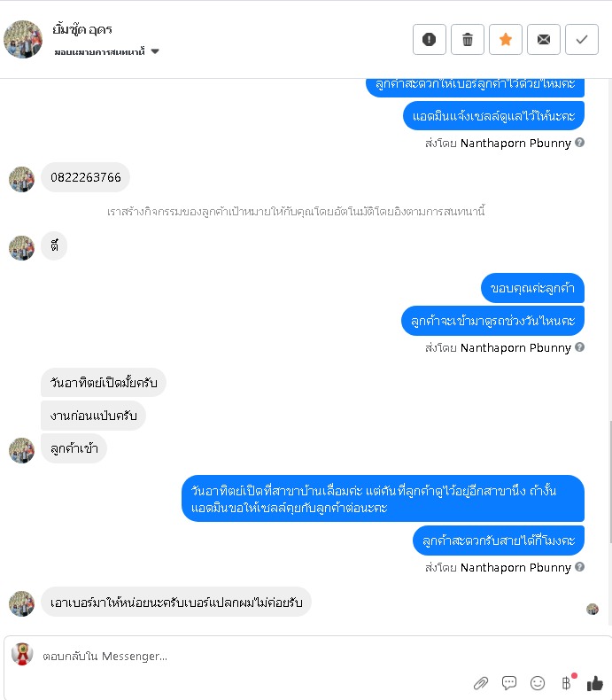Image resolution: width=612 pixels, height=700 pixels.
Task: Delete conversation using trash can icon
Action: pyautogui.click(x=468, y=39)
